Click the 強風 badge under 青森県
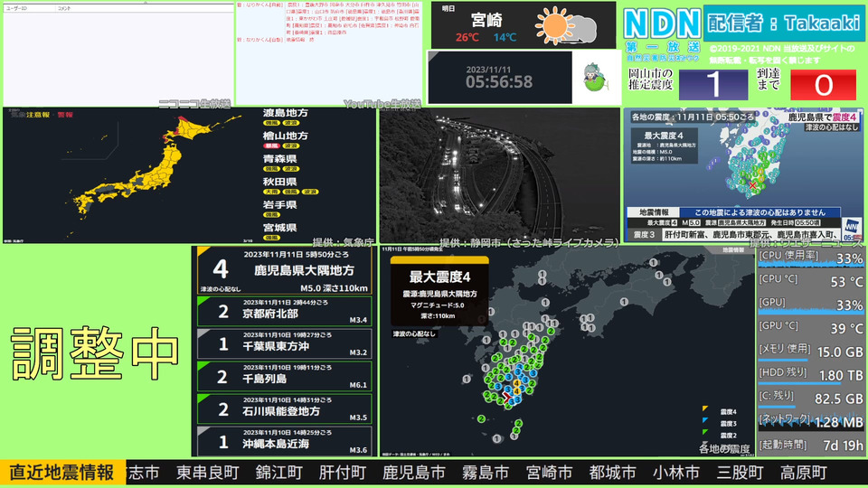This screenshot has width=868, height=488. (271, 169)
